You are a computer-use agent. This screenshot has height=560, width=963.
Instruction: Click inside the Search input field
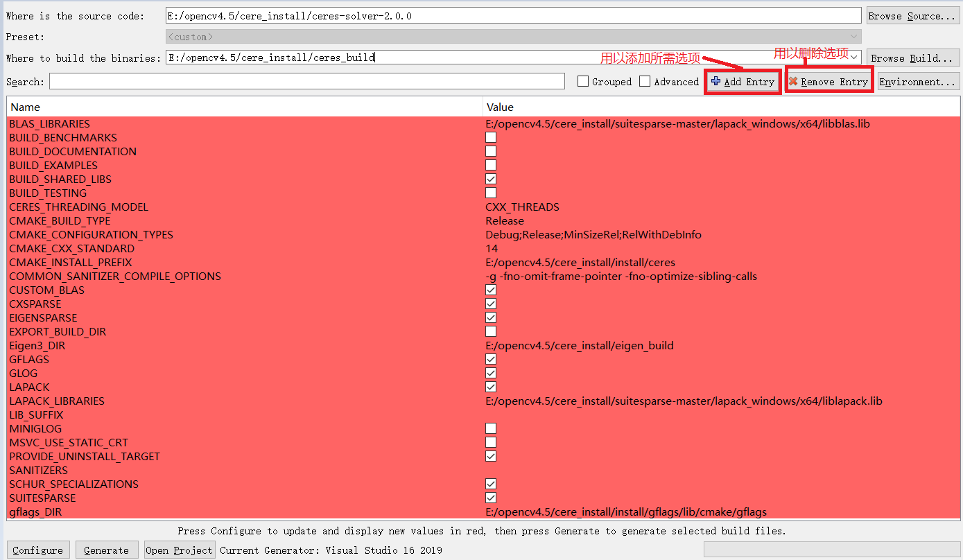pos(305,81)
